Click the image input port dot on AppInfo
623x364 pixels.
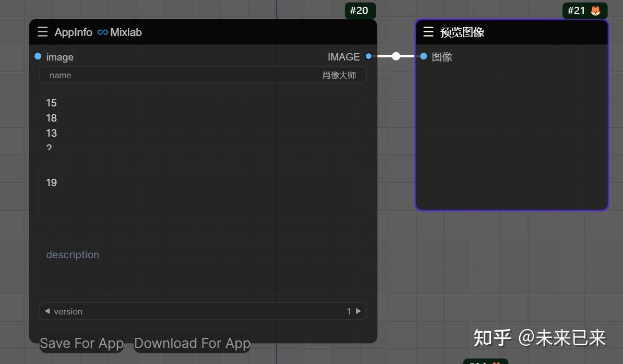coord(37,56)
